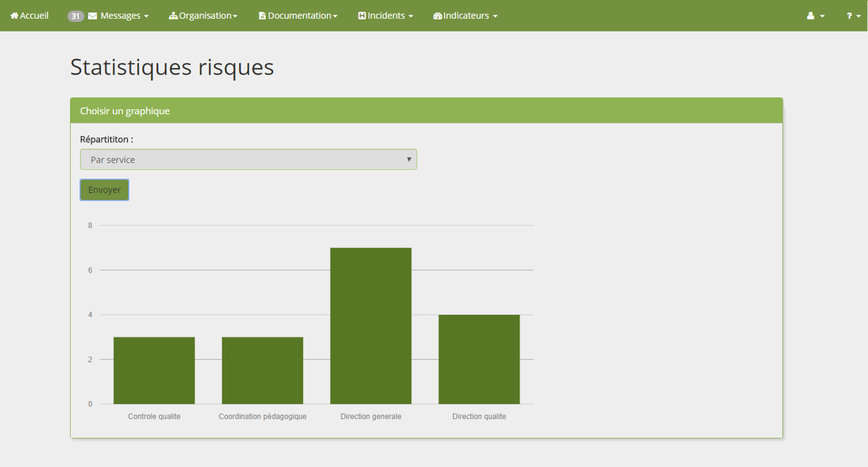Screen dimensions: 868x467
Task: Expand the Indicateurs dropdown caret
Action: click(x=495, y=16)
